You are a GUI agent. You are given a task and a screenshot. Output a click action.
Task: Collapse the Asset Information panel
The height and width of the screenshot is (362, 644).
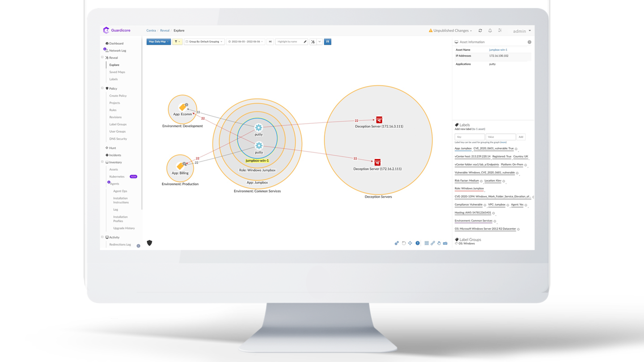pos(529,42)
